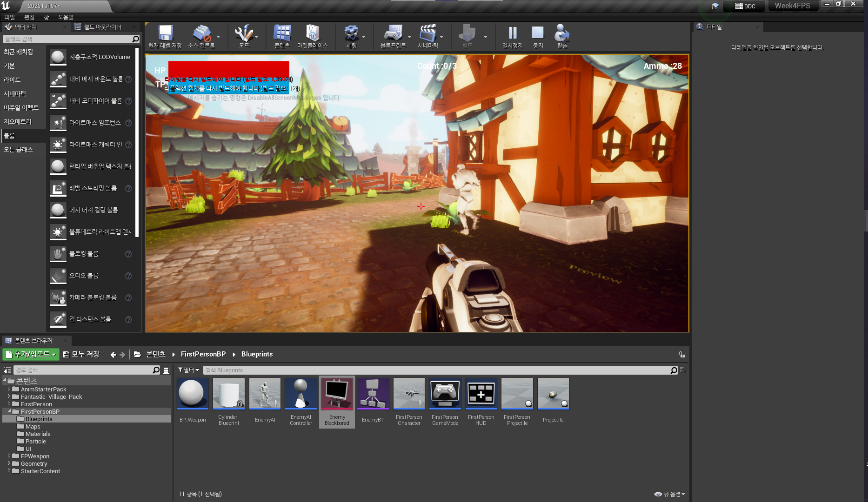Image resolution: width=868 pixels, height=502 pixels.
Task: Switch to World Outliner tab
Action: [x=102, y=27]
